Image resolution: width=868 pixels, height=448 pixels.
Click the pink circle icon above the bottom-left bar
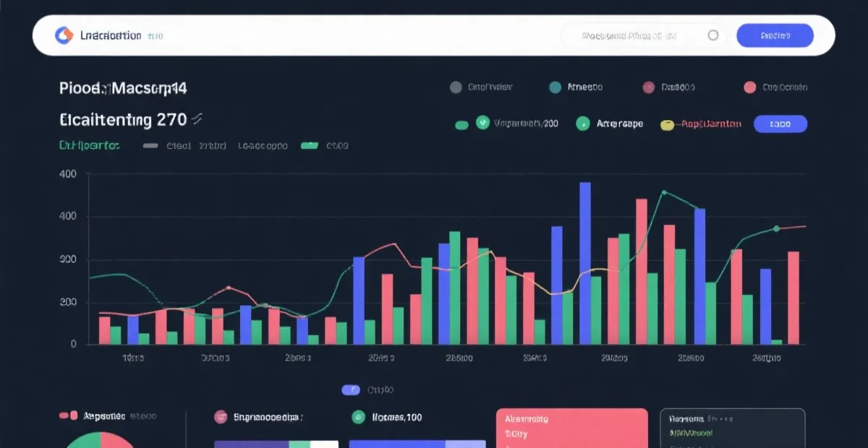click(x=221, y=417)
